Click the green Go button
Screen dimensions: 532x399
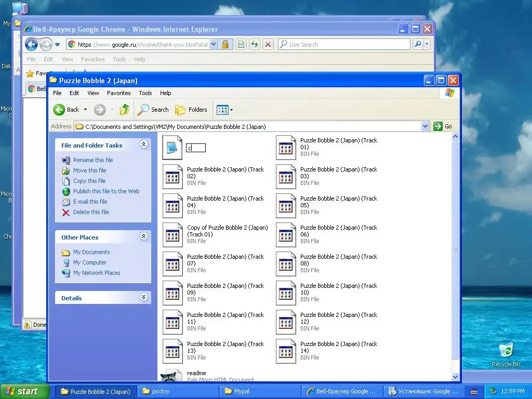(443, 126)
